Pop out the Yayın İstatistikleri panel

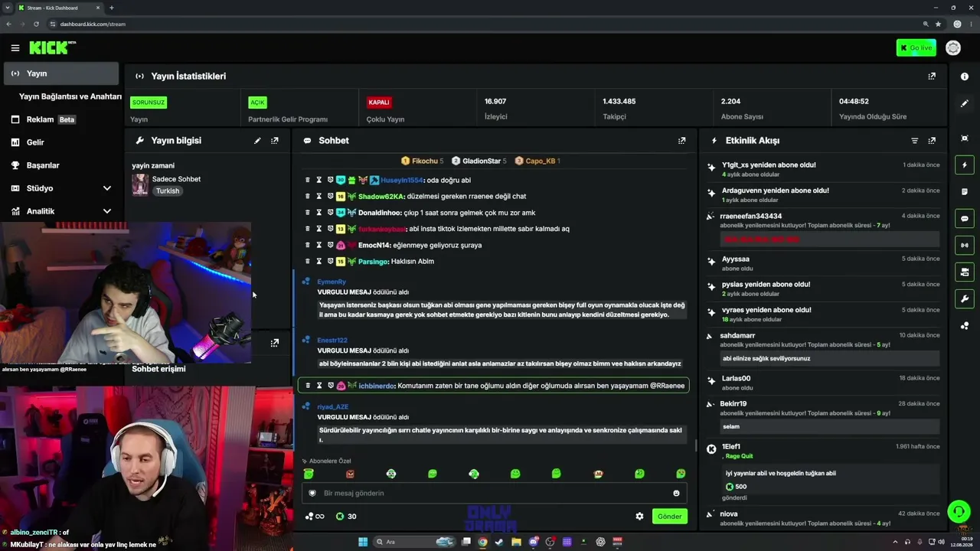coord(932,77)
